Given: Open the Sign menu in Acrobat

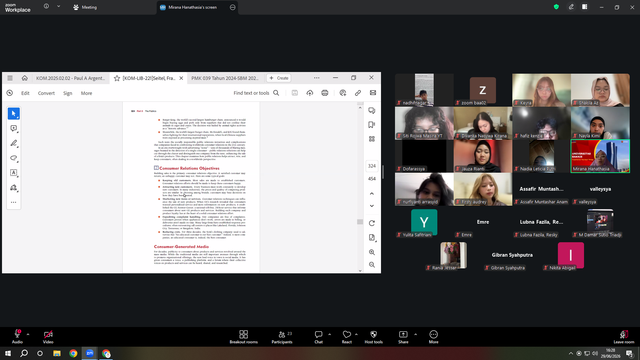Looking at the screenshot, I should 68,93.
